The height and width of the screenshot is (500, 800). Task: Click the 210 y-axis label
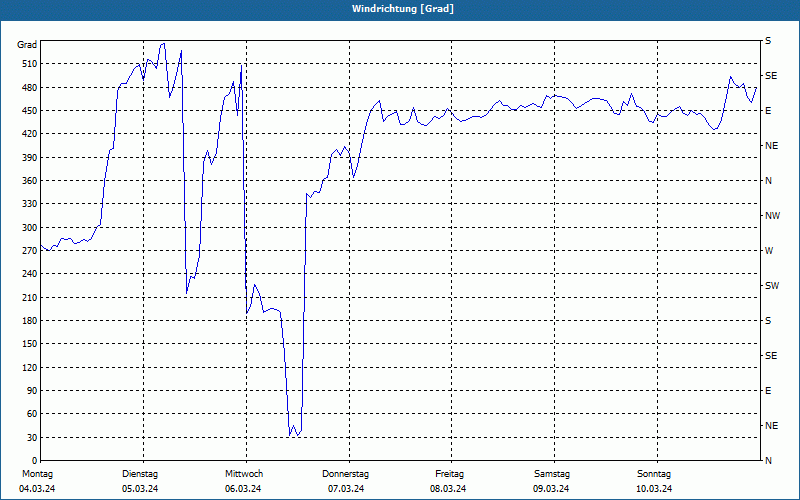coord(30,297)
